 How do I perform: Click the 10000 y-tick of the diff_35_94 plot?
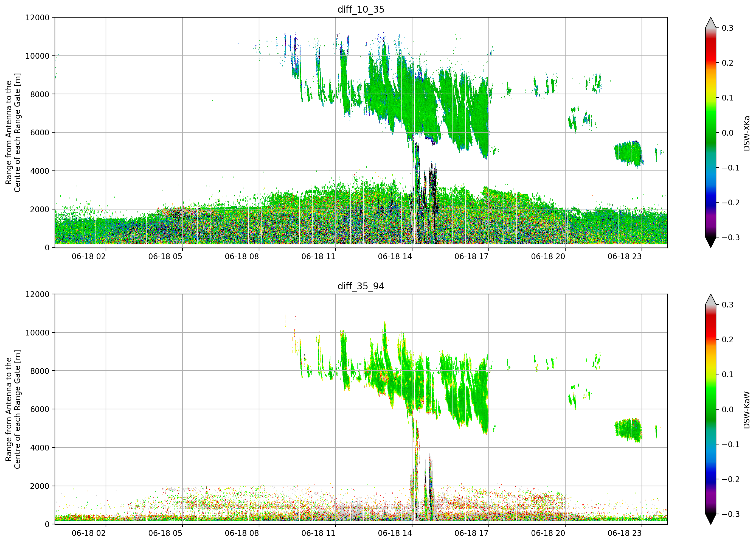[37, 333]
